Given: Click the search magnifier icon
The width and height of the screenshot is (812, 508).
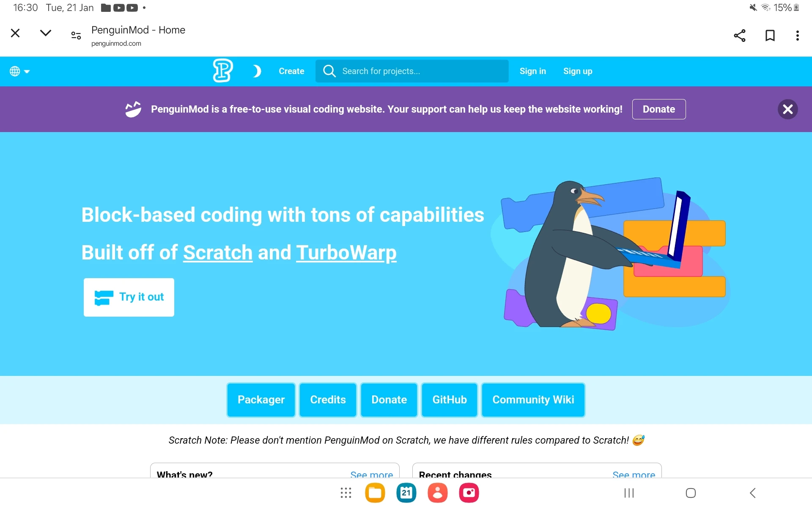Looking at the screenshot, I should (329, 71).
